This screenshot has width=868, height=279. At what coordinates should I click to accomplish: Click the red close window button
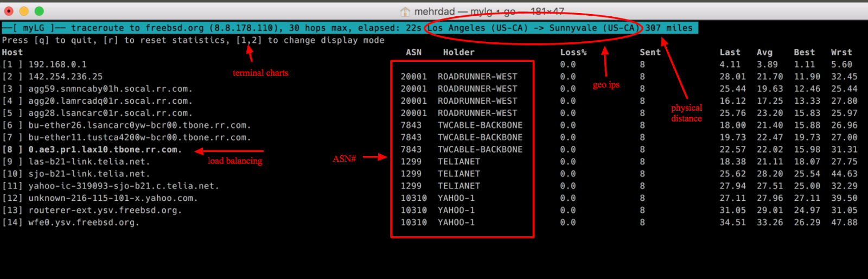[9, 11]
